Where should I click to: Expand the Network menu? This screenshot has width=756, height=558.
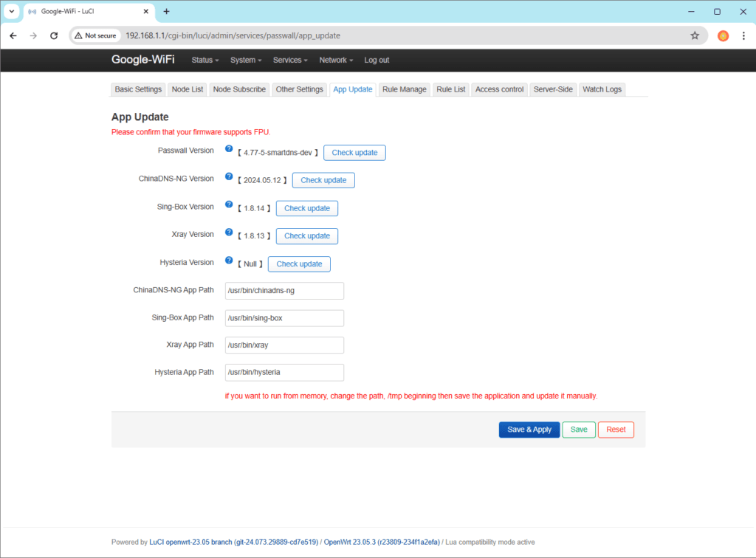click(336, 61)
